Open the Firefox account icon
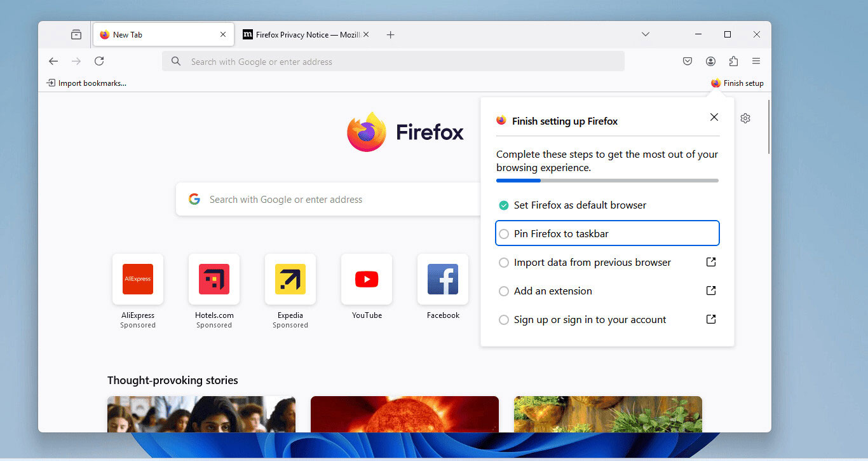 point(710,61)
